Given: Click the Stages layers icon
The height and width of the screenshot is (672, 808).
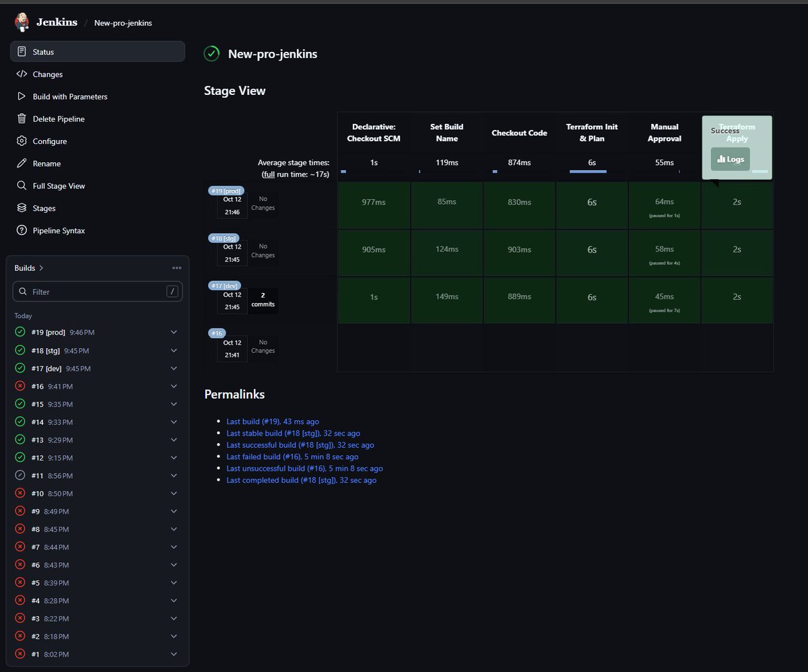Looking at the screenshot, I should point(21,208).
